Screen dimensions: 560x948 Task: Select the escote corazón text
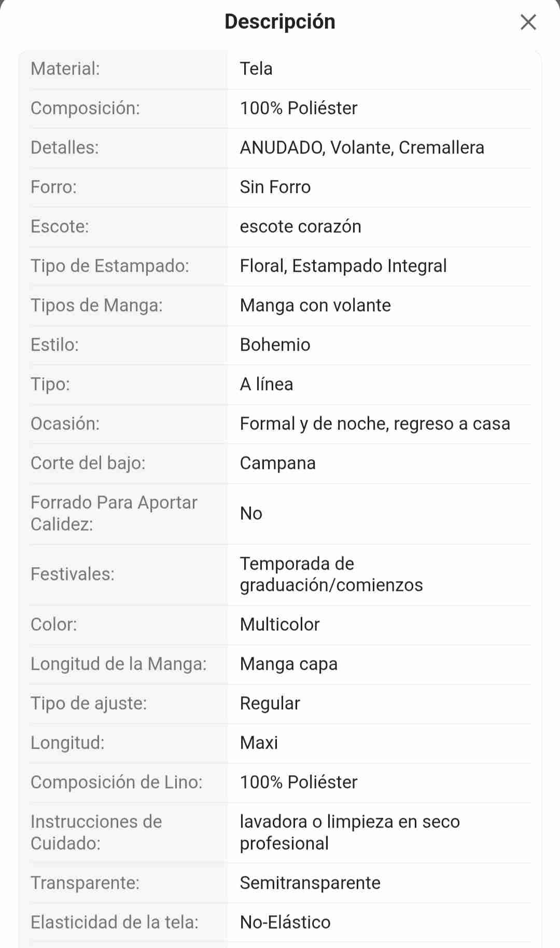pos(300,226)
